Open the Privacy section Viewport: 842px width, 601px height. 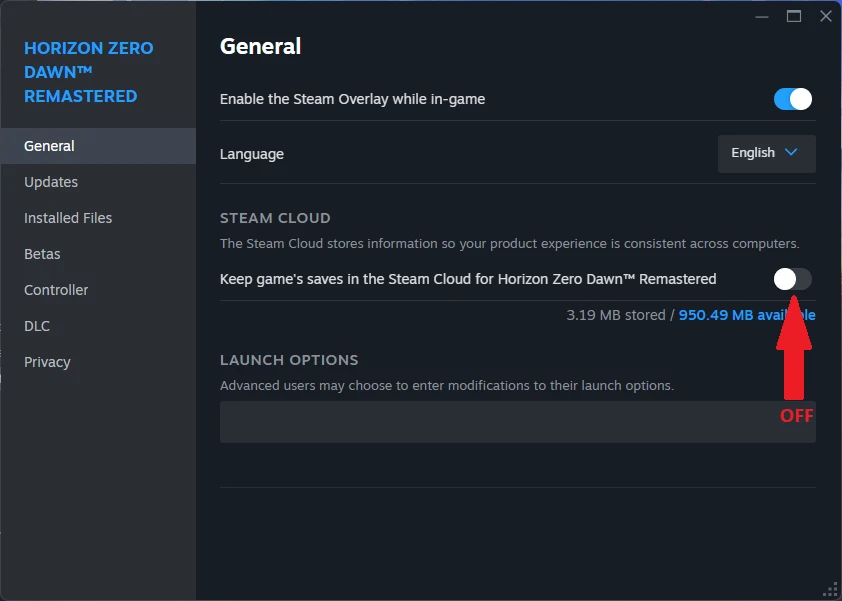coord(98,362)
